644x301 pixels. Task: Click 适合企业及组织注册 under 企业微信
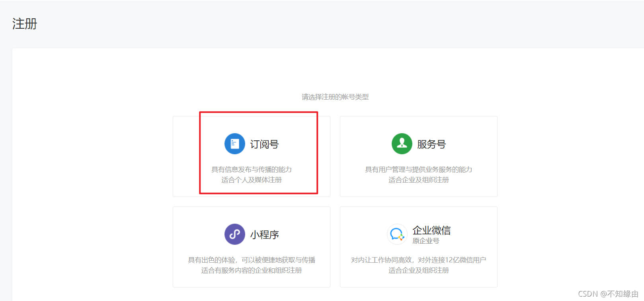(419, 270)
